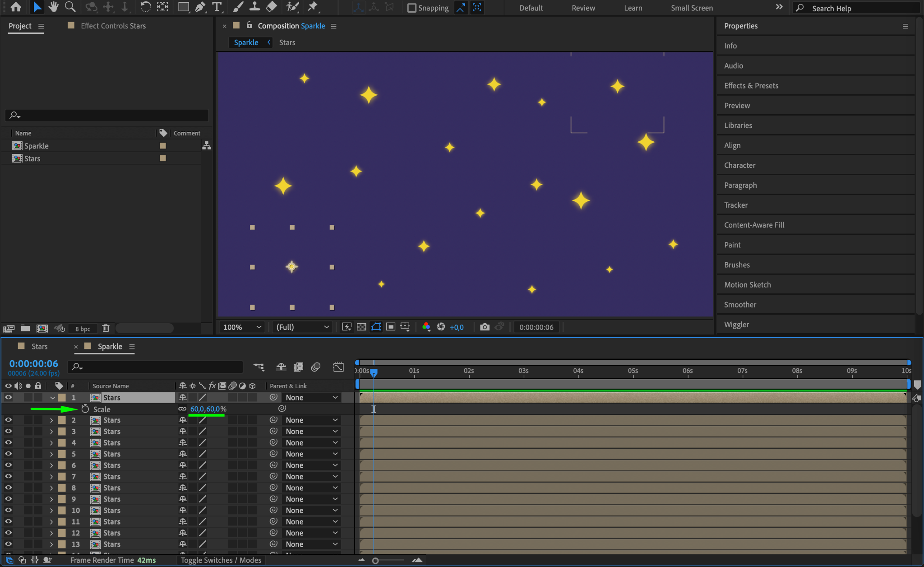Select the Type text tool
Screen dimensions: 924x567
(x=217, y=7)
